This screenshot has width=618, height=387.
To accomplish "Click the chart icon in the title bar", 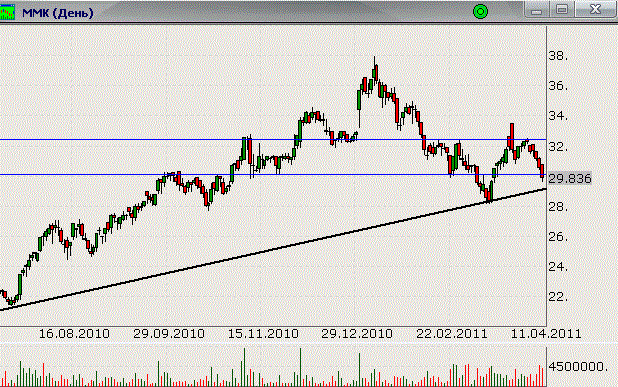I will [x=7, y=12].
